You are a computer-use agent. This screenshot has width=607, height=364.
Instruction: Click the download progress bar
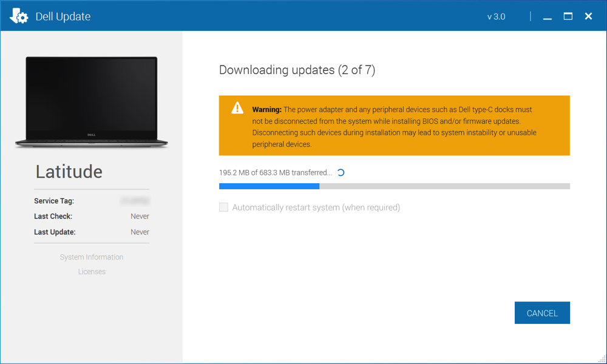tap(394, 186)
